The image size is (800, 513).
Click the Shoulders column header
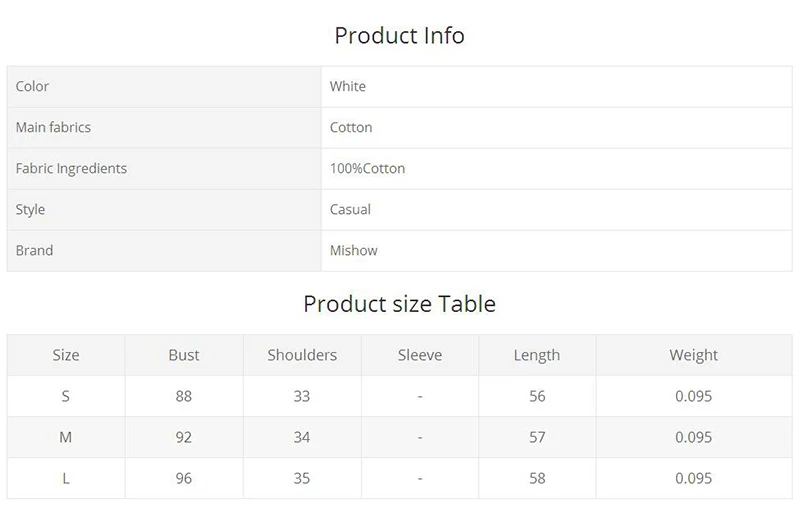point(302,356)
